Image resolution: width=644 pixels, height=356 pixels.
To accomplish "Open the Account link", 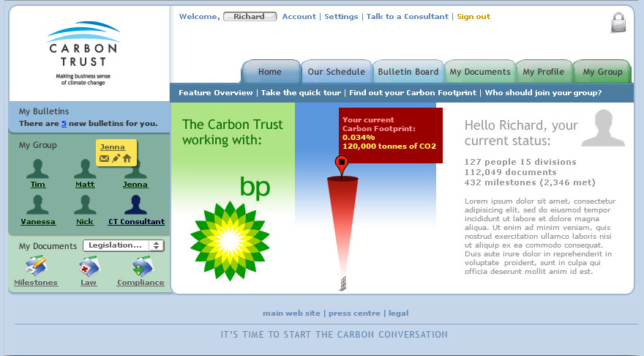I will click(299, 16).
